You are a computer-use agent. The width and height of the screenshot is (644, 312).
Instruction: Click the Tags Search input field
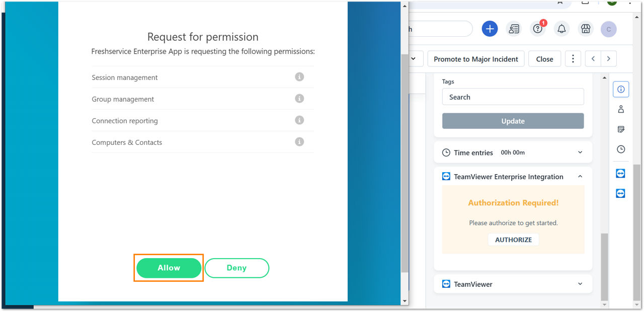[513, 97]
